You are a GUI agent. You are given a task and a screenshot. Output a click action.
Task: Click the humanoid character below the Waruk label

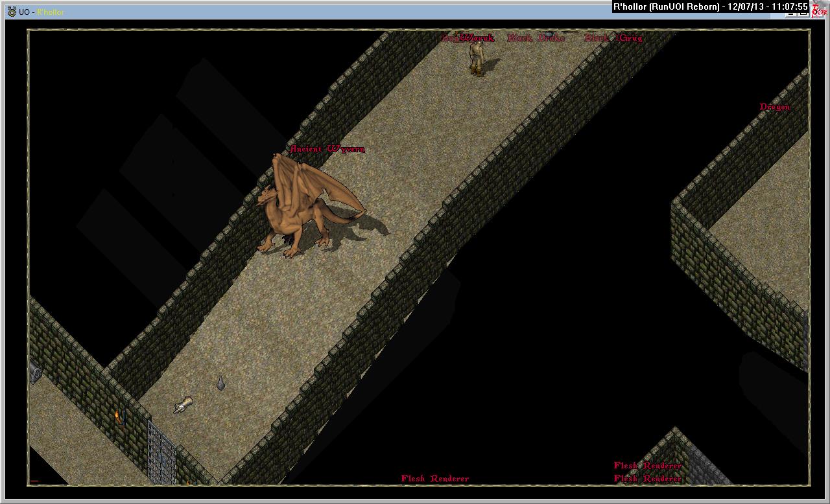(x=477, y=58)
